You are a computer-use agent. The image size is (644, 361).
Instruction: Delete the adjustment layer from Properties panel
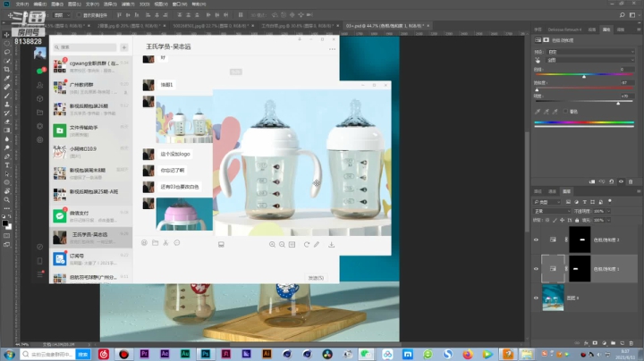631,181
